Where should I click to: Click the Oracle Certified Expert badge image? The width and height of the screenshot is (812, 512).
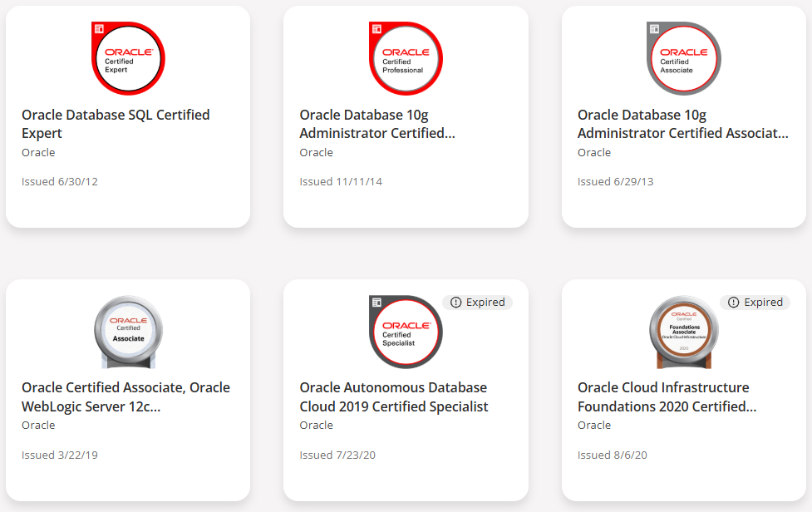(128, 58)
